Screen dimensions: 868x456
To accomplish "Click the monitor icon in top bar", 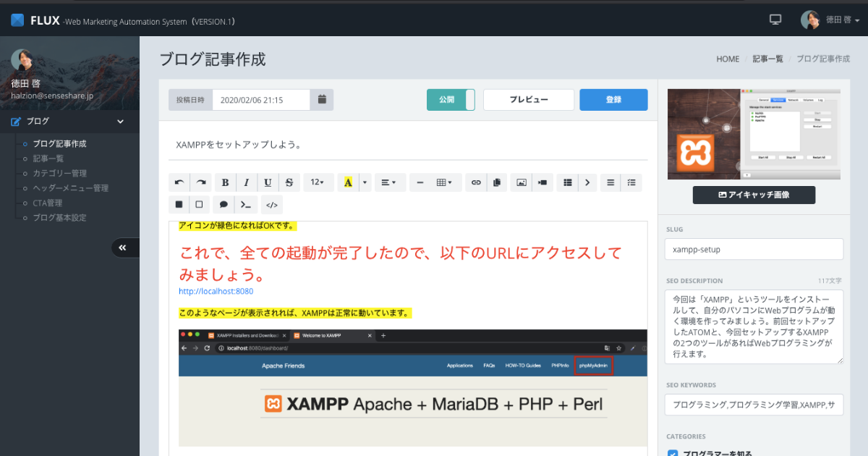I will click(x=775, y=20).
